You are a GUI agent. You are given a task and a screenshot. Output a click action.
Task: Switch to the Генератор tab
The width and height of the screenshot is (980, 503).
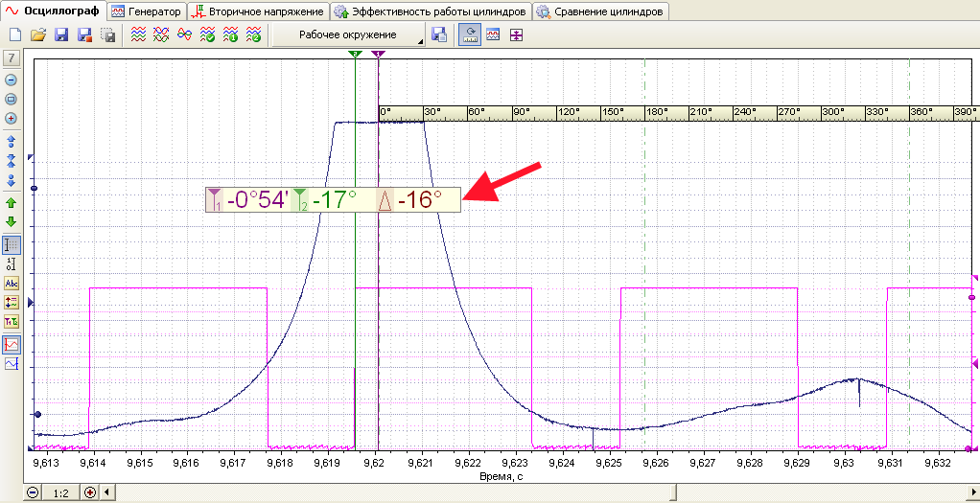tap(148, 11)
